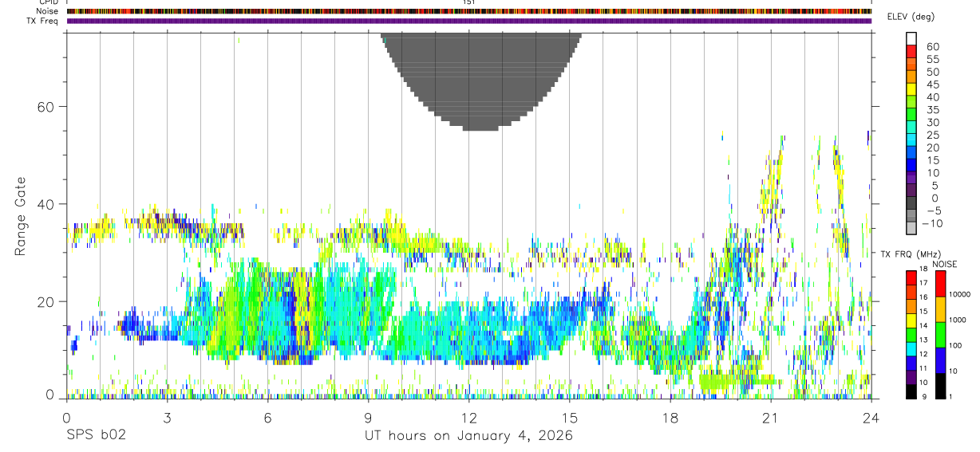Select the green 100 segment of the NOISE color bar

[940, 335]
